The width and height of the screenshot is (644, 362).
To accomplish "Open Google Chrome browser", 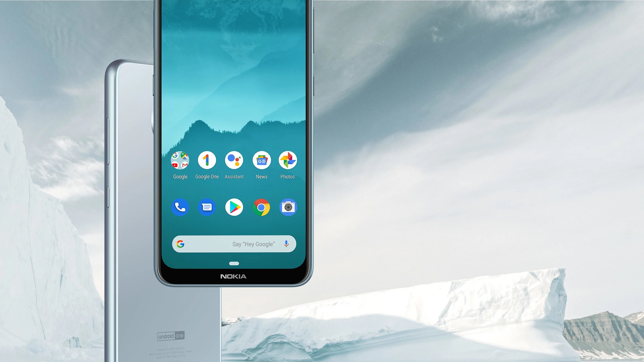I will pyautogui.click(x=261, y=207).
